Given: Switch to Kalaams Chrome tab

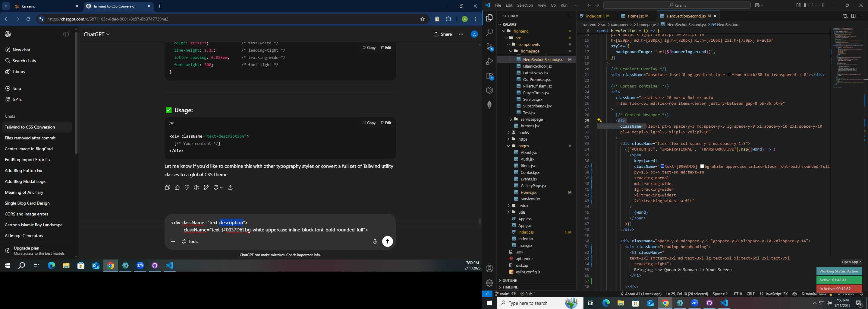Looking at the screenshot, I should 46,6.
